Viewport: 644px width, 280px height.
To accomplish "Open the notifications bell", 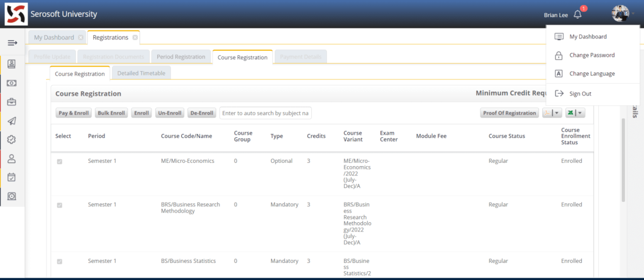I will (x=577, y=14).
